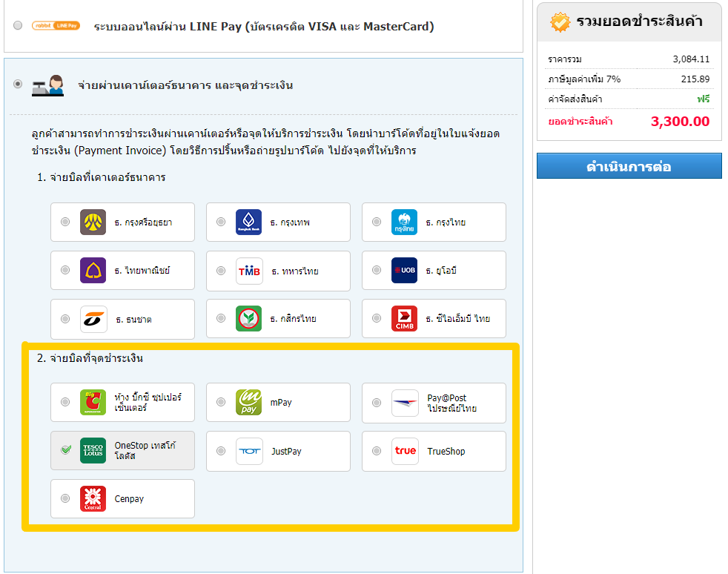Click the ยอดชำระสินค้า red label

pos(580,122)
